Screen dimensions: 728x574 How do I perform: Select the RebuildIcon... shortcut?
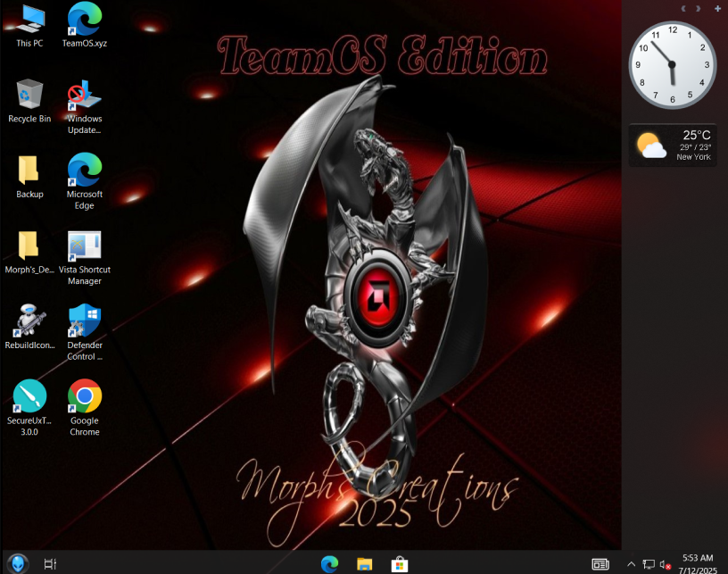point(29,327)
